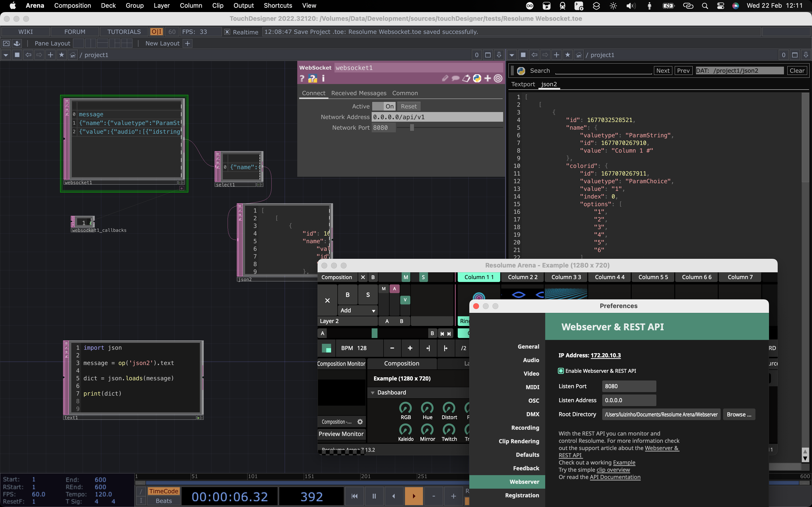Click the composition settings gear icon in Resolume
The width and height of the screenshot is (812, 507).
pos(360,422)
